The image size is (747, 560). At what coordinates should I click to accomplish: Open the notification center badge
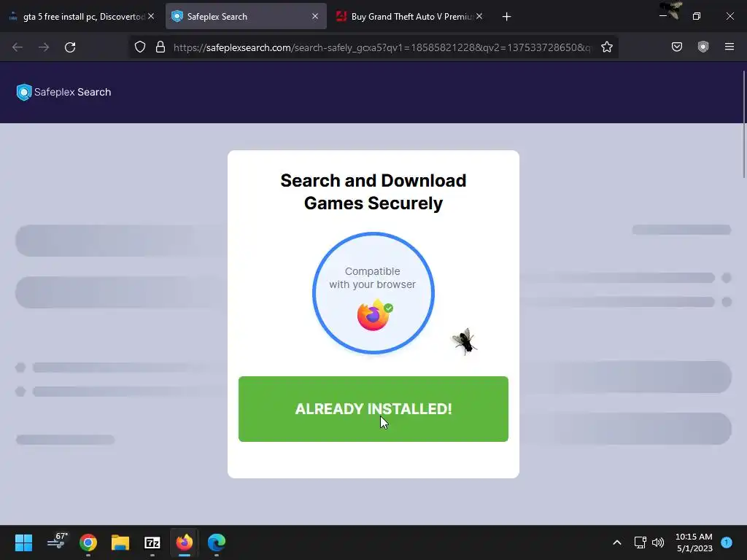[x=727, y=542]
